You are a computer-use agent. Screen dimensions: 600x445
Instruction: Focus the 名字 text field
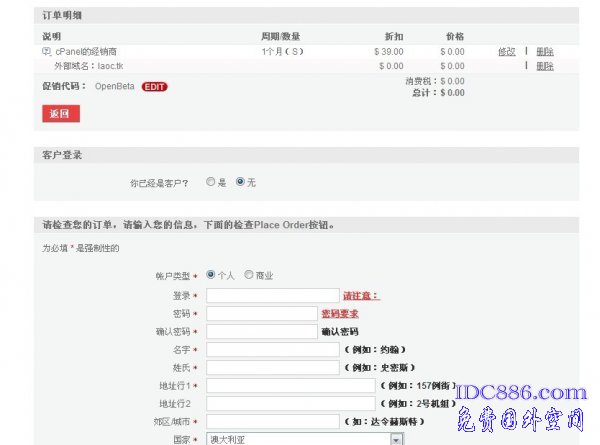click(x=272, y=350)
